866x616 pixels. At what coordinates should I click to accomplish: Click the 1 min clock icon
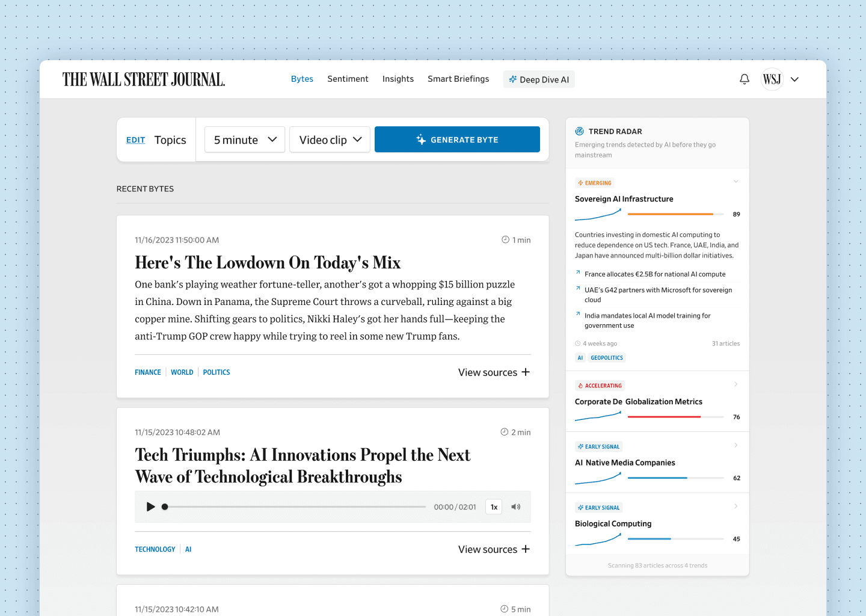click(x=505, y=239)
